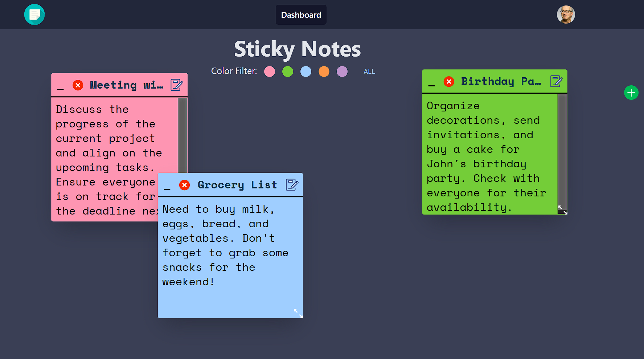
Task: Delete the Birthday Party note
Action: (449, 82)
